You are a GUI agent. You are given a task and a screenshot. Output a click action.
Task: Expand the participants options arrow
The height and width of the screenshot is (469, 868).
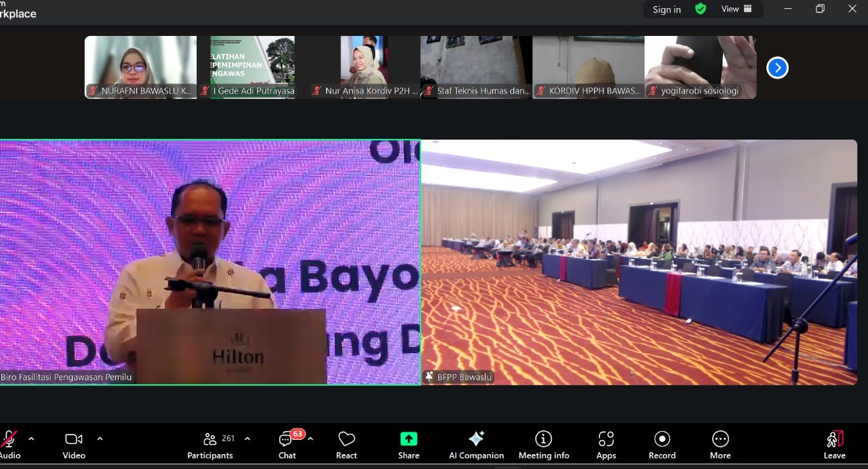tap(247, 439)
